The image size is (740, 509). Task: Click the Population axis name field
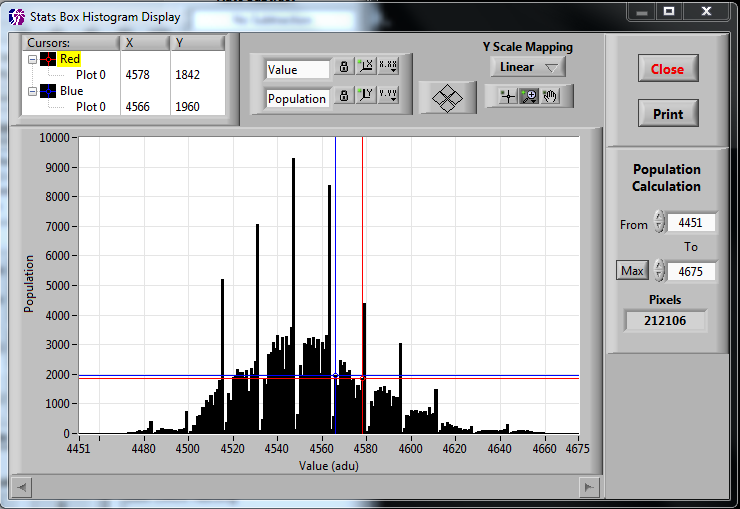click(x=297, y=99)
